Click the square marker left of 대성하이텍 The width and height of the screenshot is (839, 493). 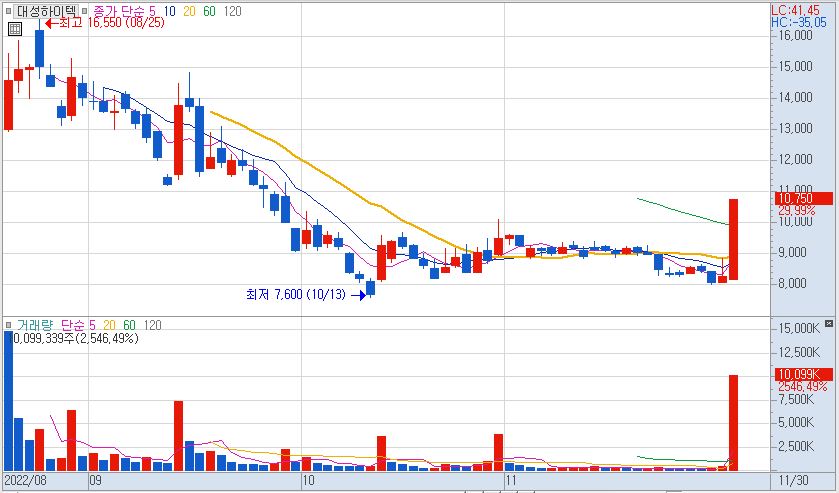(8, 11)
